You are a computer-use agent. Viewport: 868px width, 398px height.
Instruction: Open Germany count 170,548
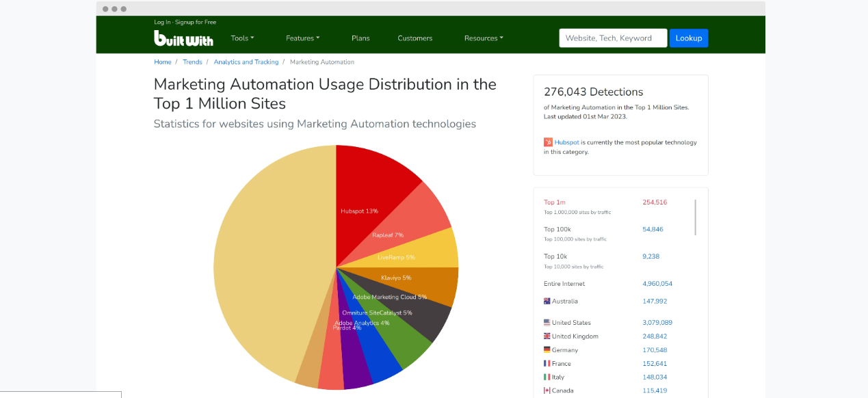coord(655,349)
